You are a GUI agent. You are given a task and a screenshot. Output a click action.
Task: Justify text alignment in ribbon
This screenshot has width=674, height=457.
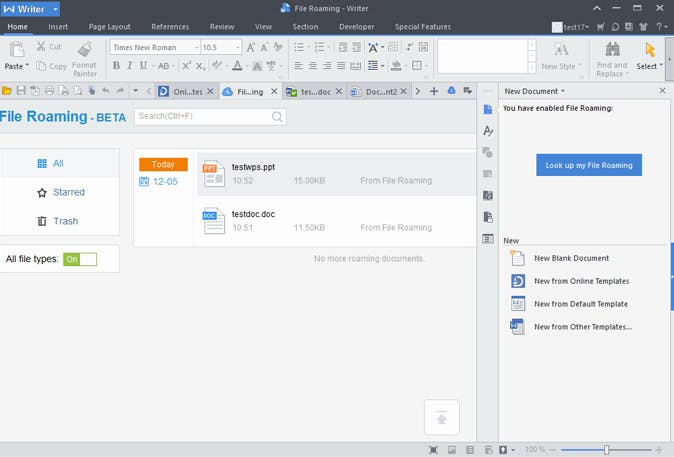tap(341, 66)
